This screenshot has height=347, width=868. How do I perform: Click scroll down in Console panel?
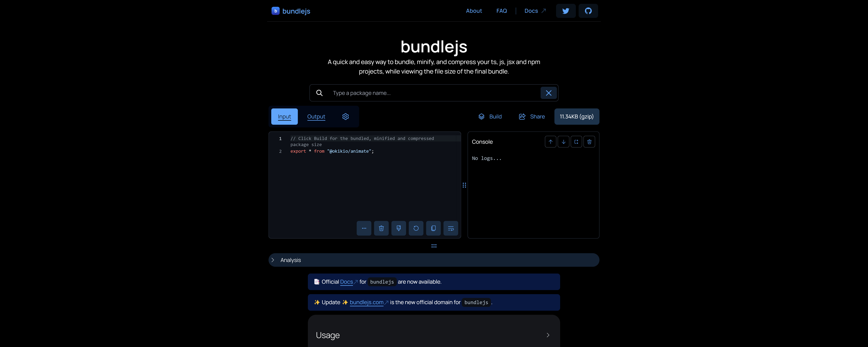tap(564, 141)
